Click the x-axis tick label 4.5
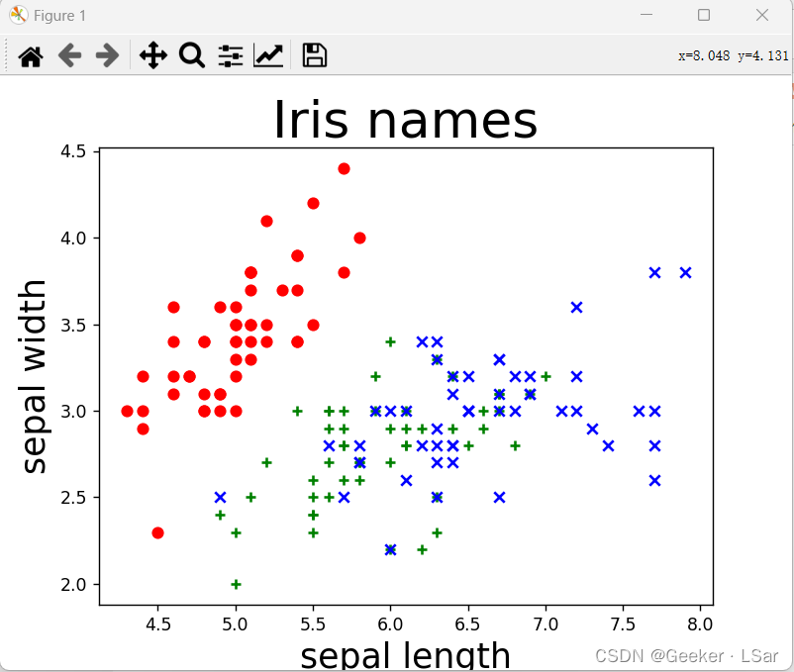This screenshot has width=794, height=672. pos(158,624)
